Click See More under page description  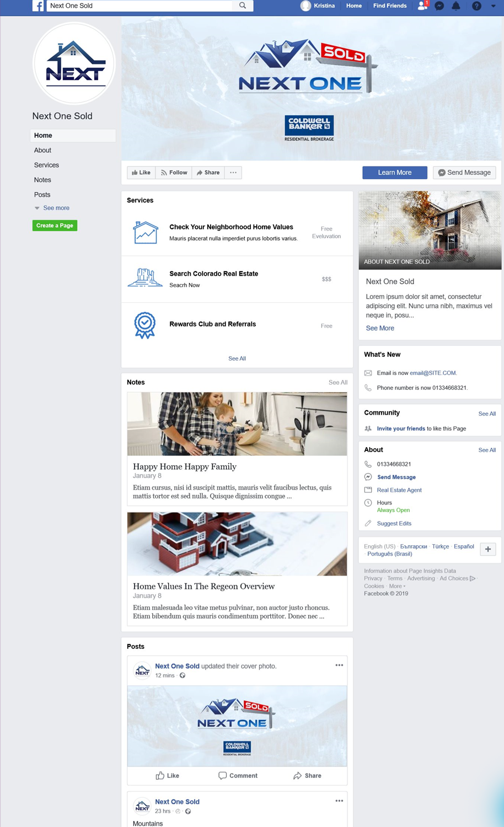coord(380,329)
